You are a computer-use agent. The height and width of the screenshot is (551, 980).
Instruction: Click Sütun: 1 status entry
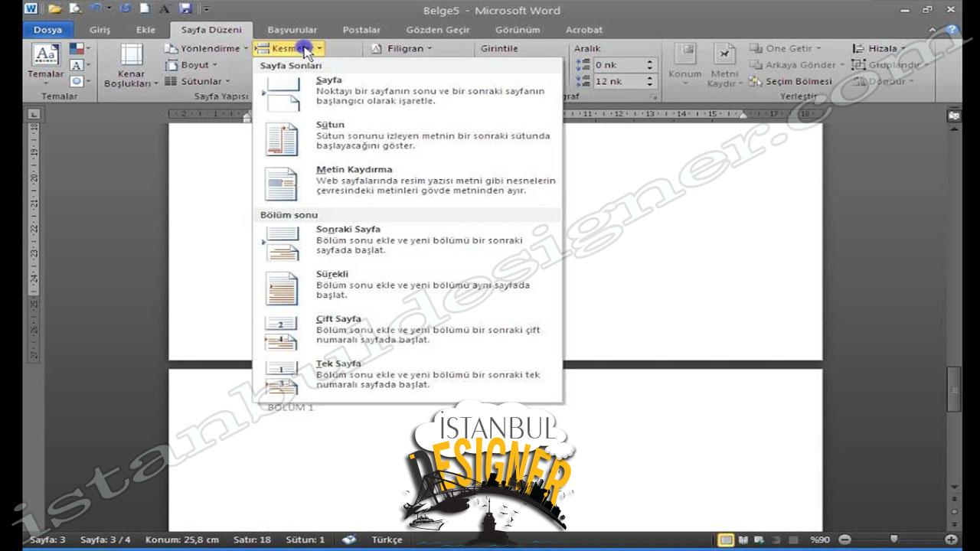point(305,540)
